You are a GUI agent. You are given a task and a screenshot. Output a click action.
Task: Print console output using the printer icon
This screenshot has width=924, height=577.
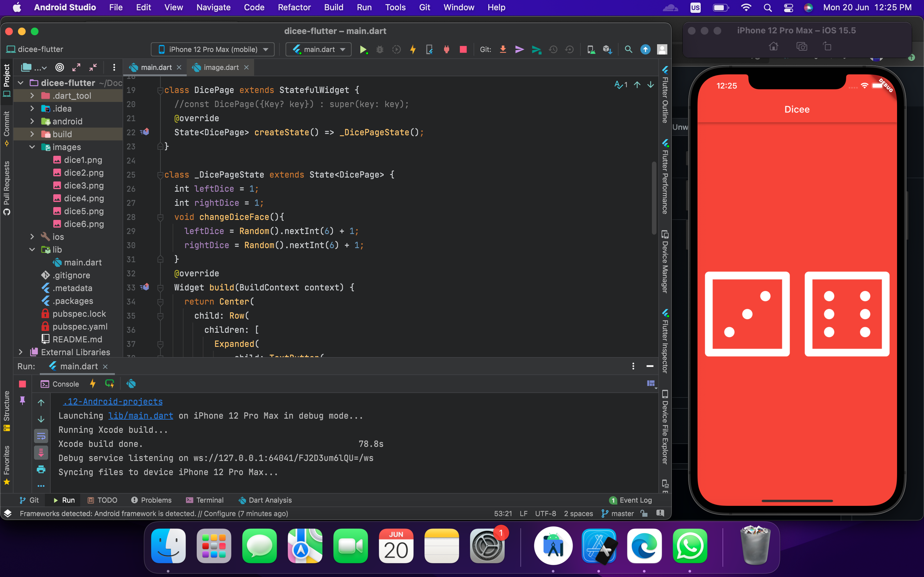coord(41,470)
